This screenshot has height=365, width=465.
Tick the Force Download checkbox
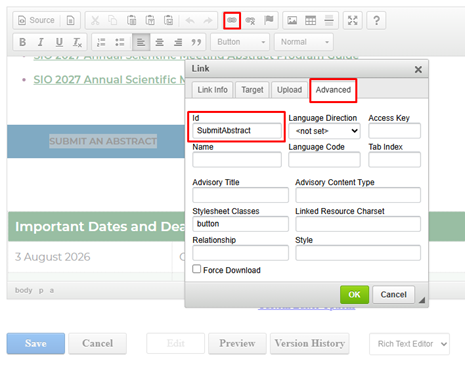pos(197,269)
